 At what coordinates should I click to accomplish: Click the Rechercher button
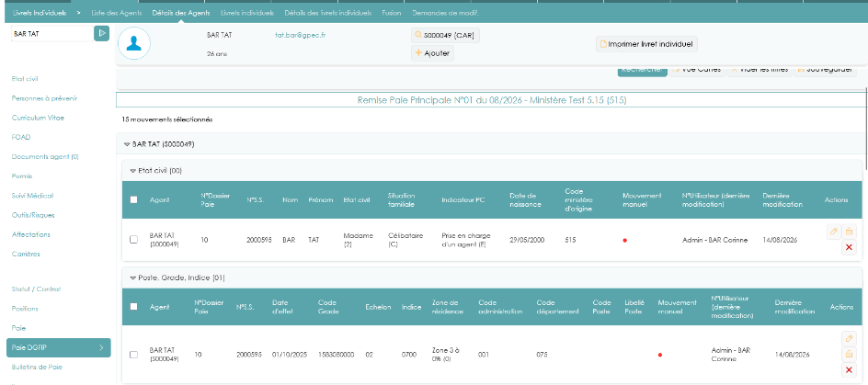[x=642, y=70]
